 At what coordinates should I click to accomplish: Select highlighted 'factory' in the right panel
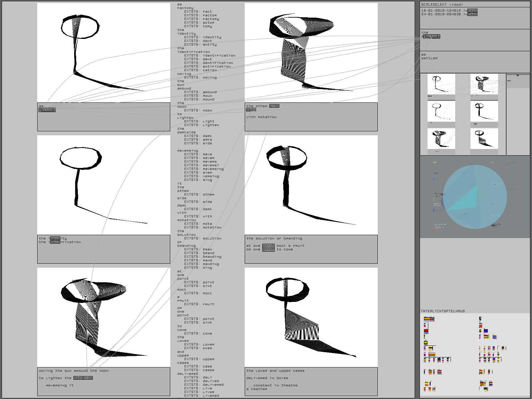(x=432, y=36)
